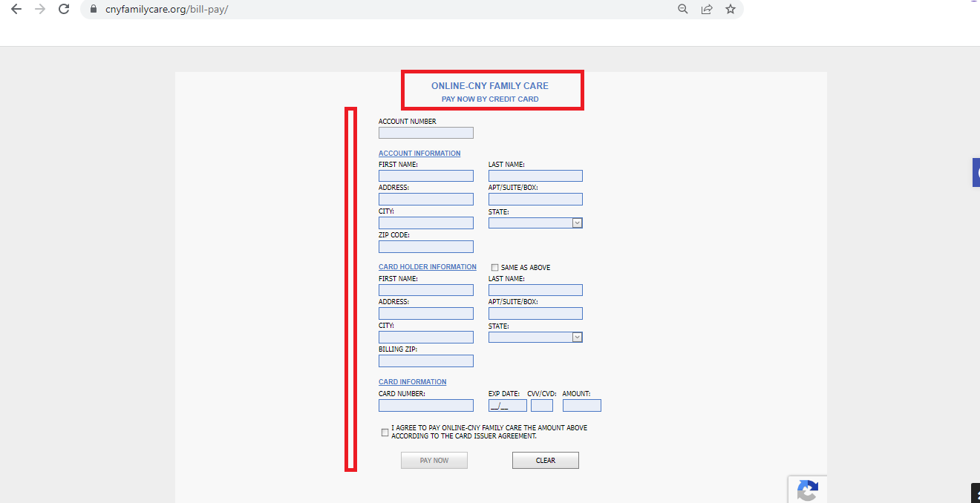Click the CARD NUMBER input field
Image resolution: width=980 pixels, height=503 pixels.
(425, 405)
